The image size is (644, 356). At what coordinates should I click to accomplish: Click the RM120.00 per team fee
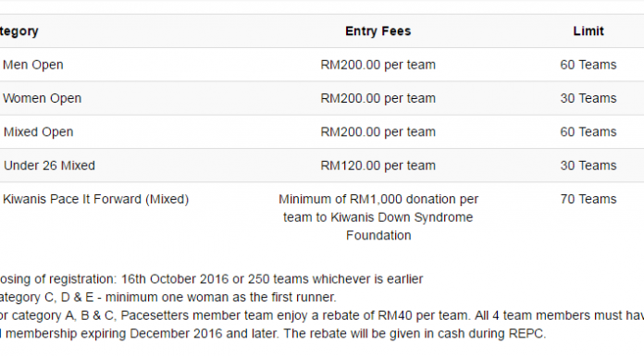click(378, 166)
